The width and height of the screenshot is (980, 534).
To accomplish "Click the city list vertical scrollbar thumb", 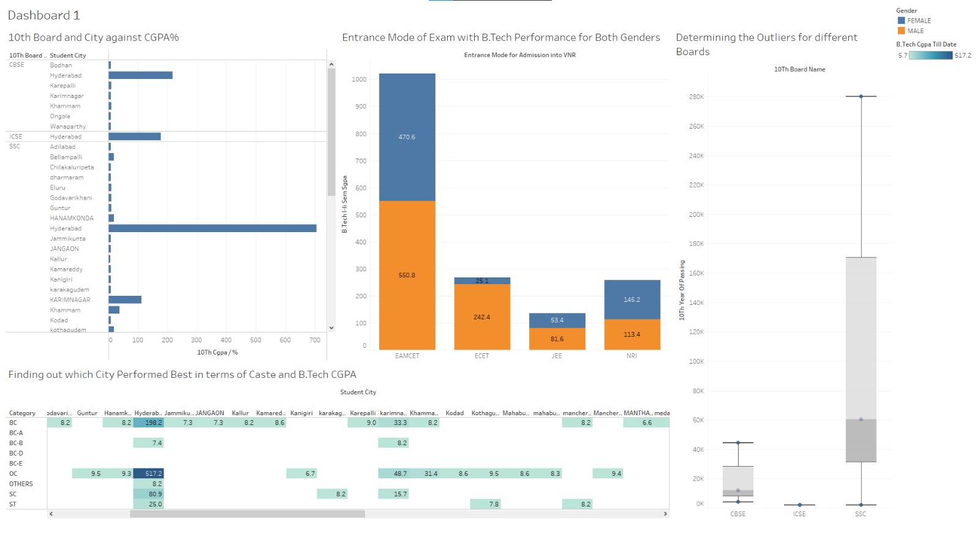I will (331, 132).
